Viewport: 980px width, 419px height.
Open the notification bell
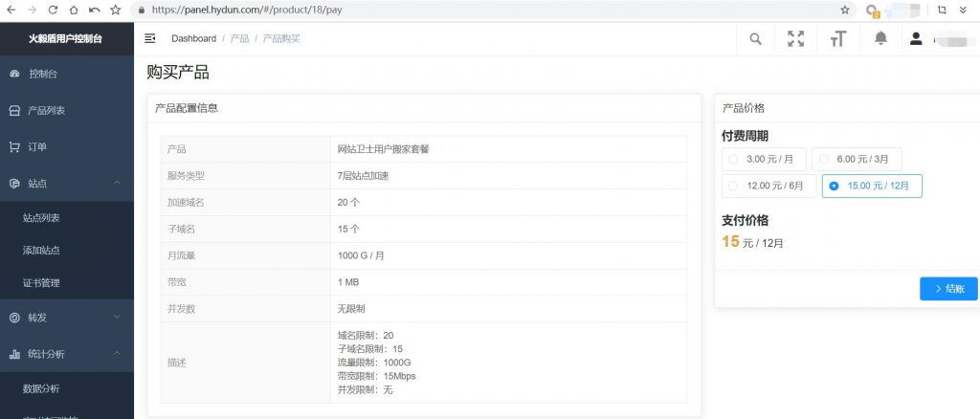click(x=880, y=38)
